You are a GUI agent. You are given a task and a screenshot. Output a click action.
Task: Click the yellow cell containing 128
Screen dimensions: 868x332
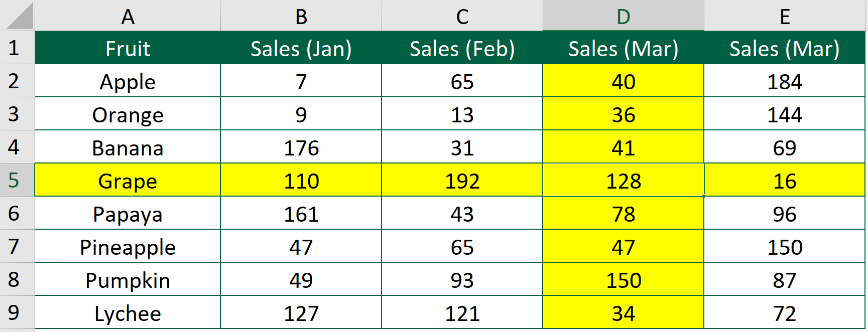624,181
